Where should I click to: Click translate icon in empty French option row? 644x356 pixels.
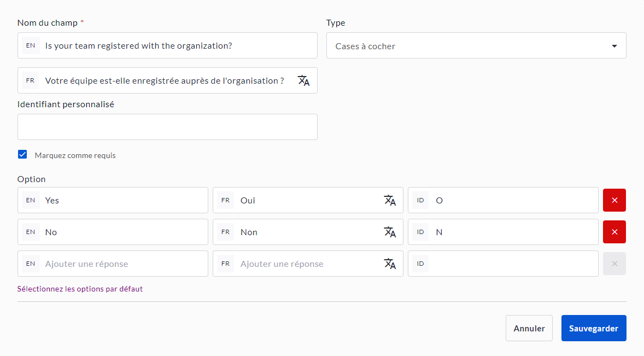click(389, 264)
